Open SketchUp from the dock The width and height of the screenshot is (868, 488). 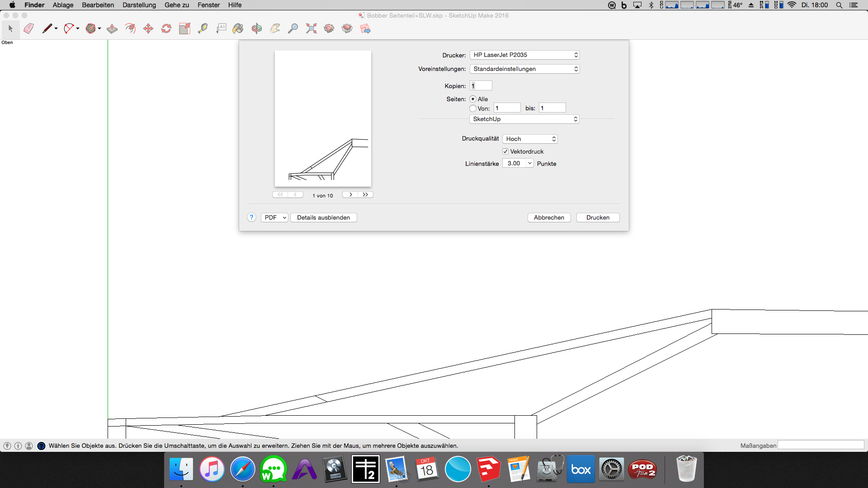[x=488, y=469]
